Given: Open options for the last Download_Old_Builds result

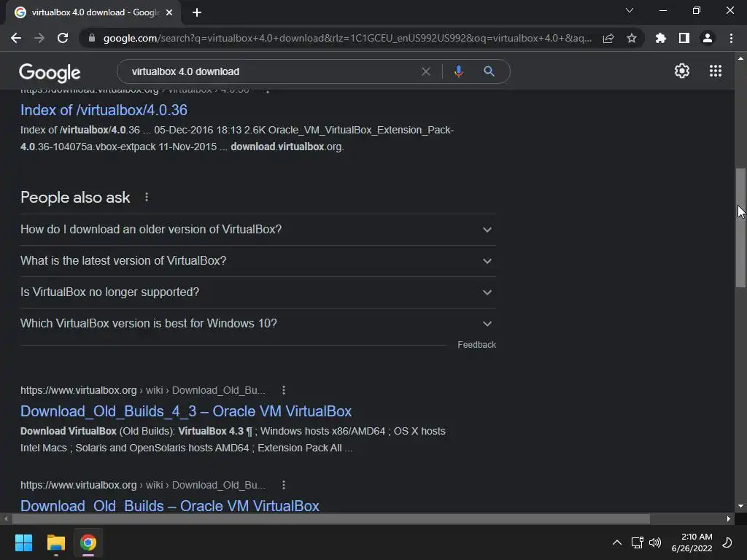Looking at the screenshot, I should click(x=284, y=485).
